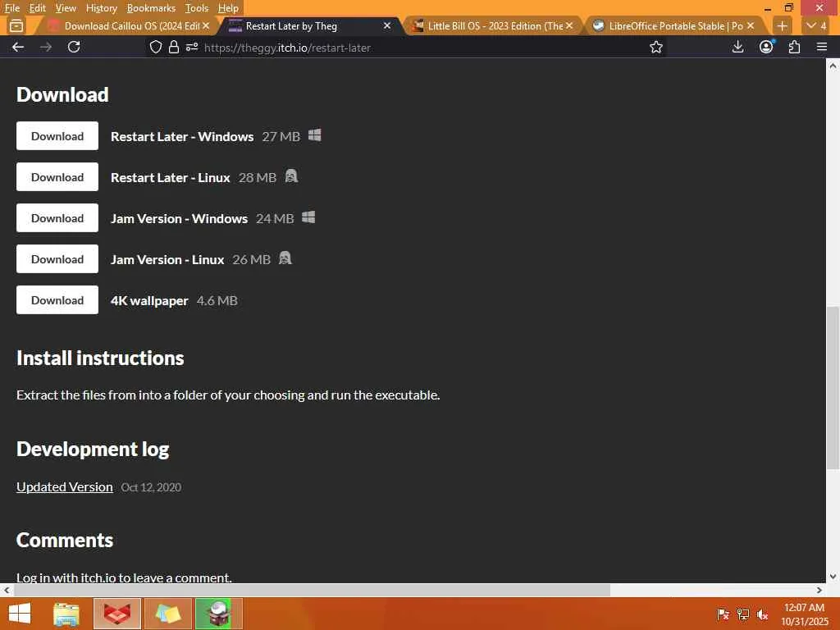Open site permissions icon in address bar
Viewport: 840px width, 630px height.
[192, 47]
